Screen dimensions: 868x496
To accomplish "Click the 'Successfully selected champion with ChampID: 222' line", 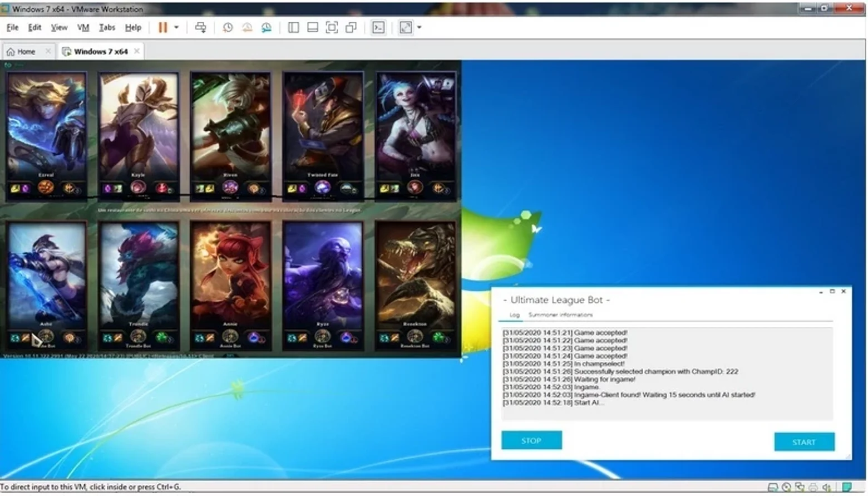I will click(x=620, y=371).
